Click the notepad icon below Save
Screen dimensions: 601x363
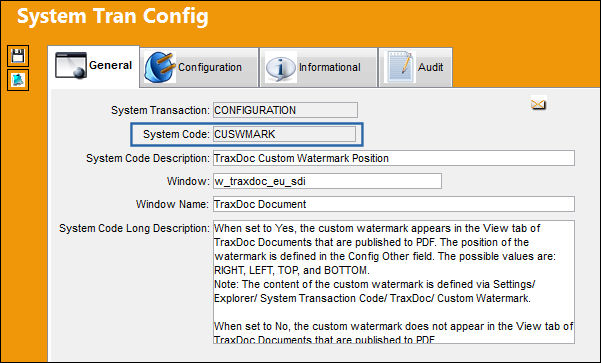tap(18, 80)
